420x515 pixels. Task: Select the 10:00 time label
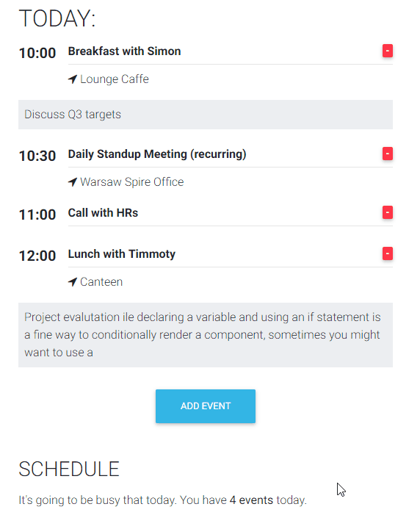click(37, 53)
